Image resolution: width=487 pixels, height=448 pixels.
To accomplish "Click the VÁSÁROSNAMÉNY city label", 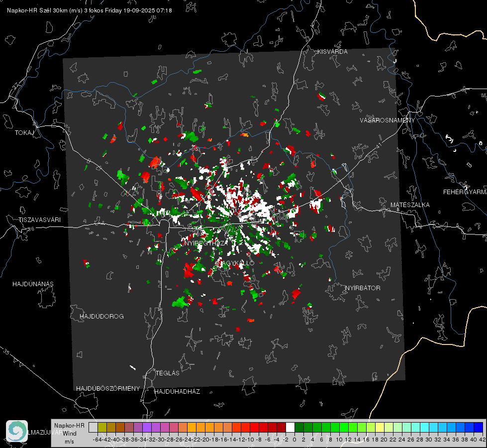I will click(x=388, y=120).
